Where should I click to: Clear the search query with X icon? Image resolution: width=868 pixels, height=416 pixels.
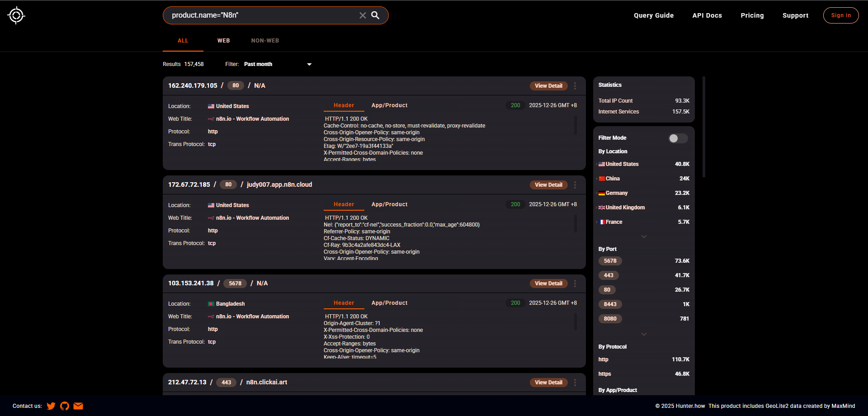click(363, 15)
